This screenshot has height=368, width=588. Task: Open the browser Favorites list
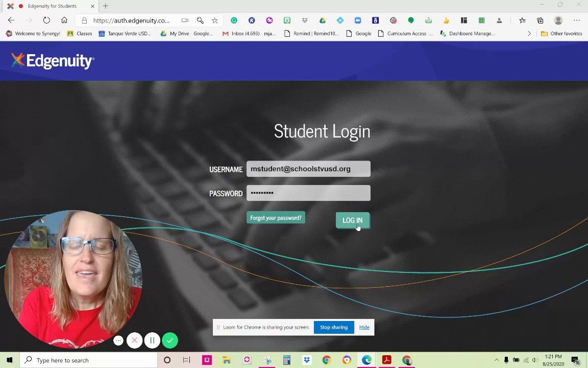tap(522, 20)
